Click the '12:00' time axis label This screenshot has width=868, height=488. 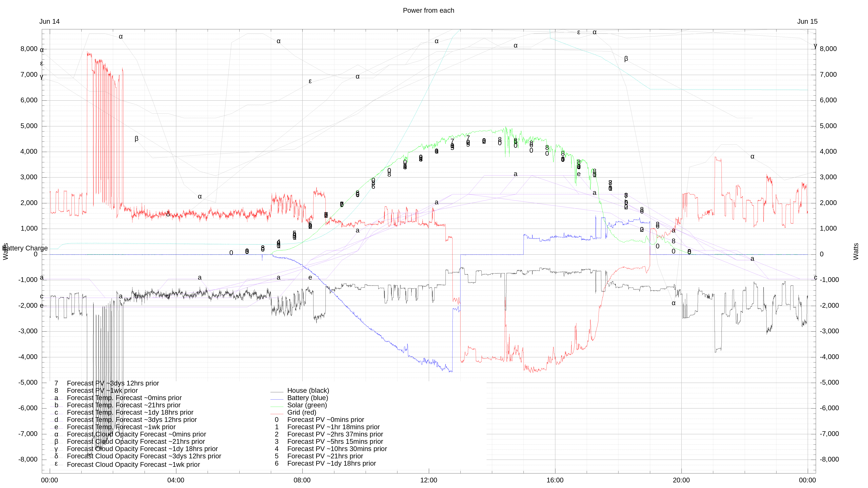pos(429,480)
